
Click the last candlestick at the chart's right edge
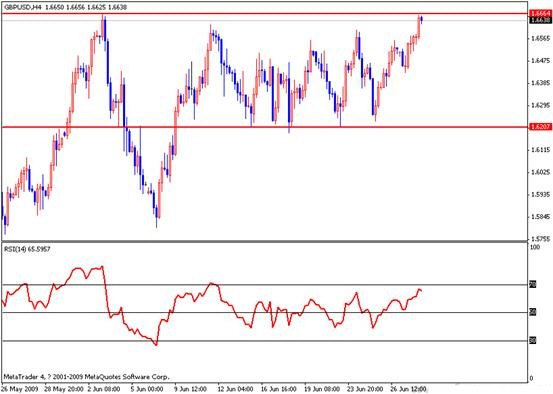pyautogui.click(x=421, y=19)
